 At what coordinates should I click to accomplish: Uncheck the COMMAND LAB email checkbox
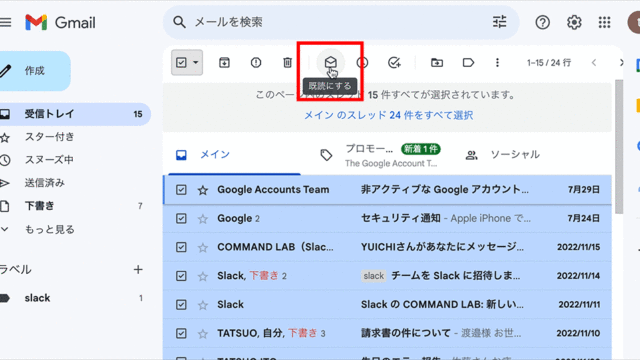click(181, 247)
